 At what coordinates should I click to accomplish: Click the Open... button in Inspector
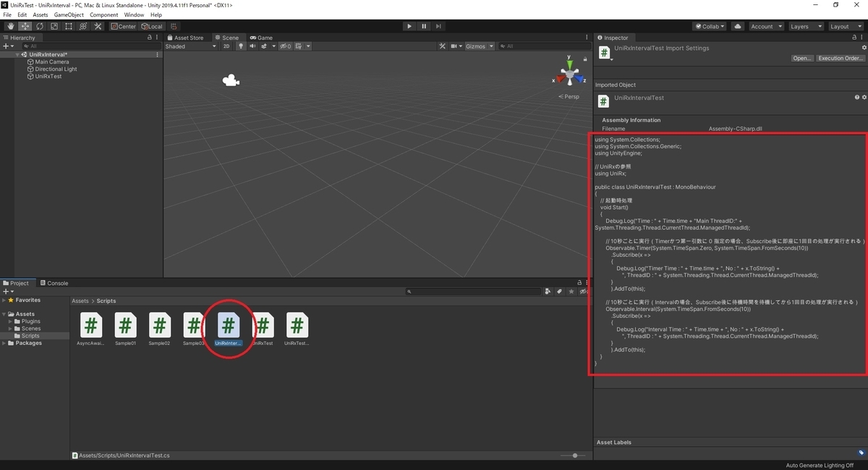point(802,59)
